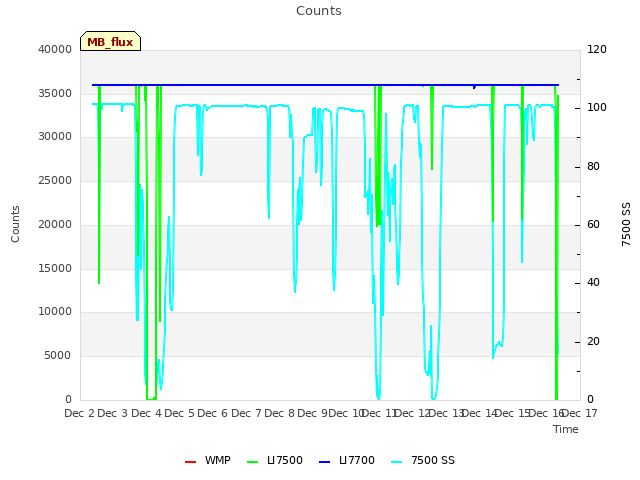This screenshot has width=640, height=480.
Task: Click the 40000 left axis tick label
Action: point(55,49)
